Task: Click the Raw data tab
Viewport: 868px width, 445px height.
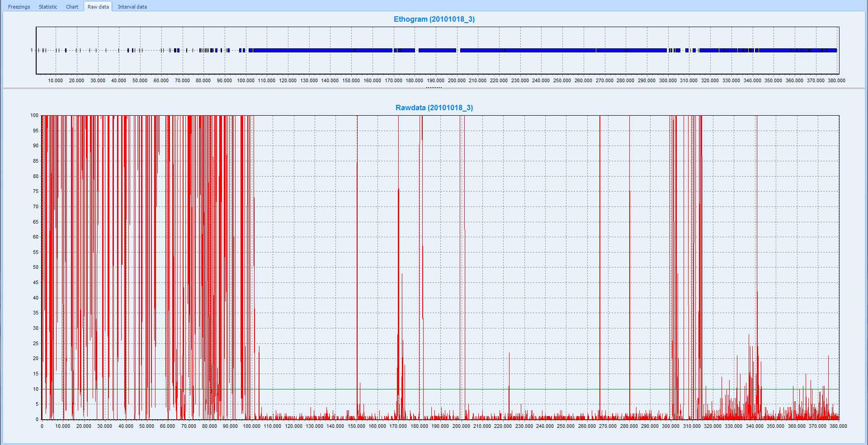Action: coord(98,7)
